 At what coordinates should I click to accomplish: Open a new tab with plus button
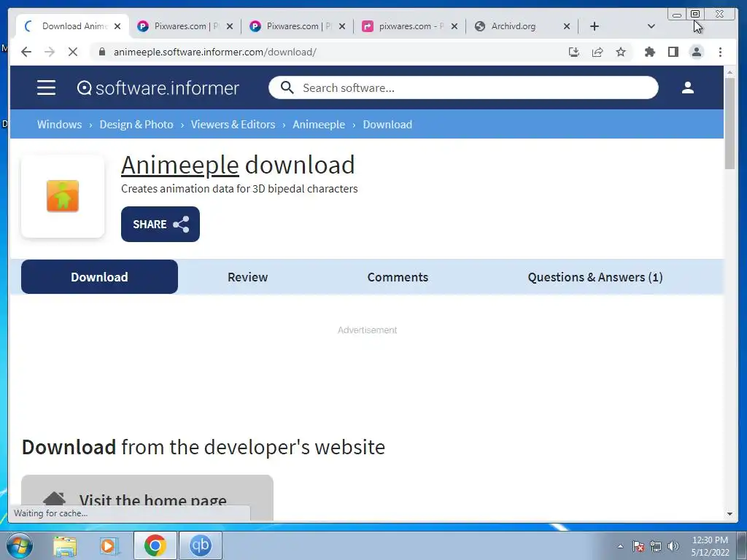594,26
